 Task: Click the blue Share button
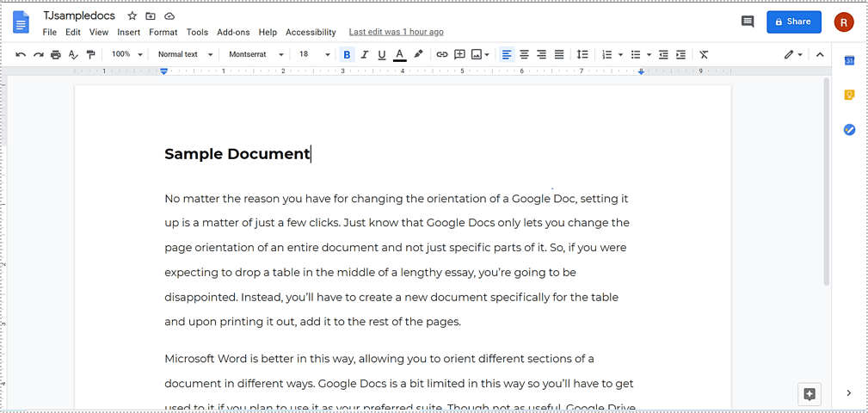[793, 22]
